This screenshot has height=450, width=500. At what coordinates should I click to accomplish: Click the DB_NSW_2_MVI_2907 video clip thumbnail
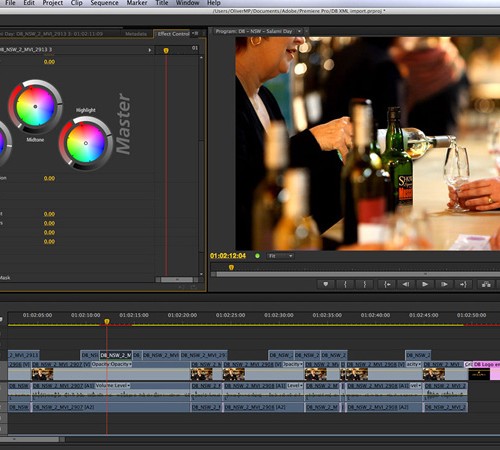pos(42,374)
